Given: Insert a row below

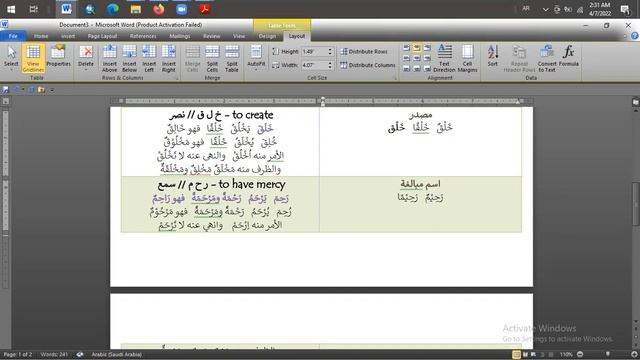Looking at the screenshot, I should tap(129, 58).
